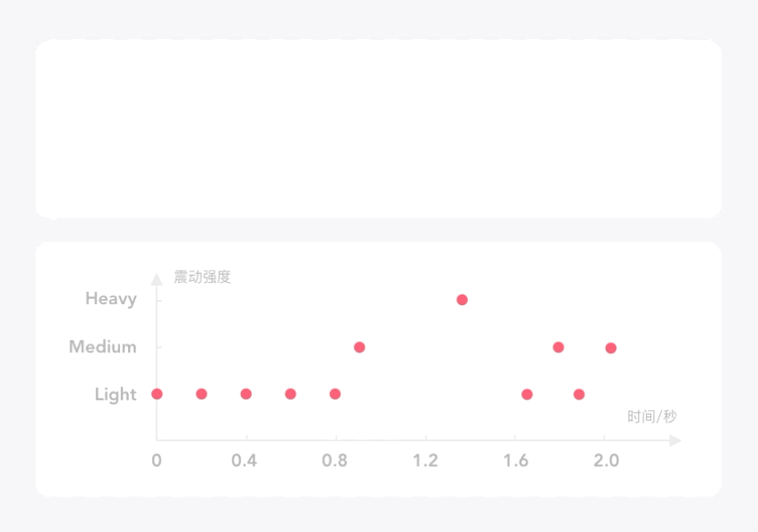
Task: Click the last Medium dot past 2.0 seconds
Action: [x=611, y=348]
